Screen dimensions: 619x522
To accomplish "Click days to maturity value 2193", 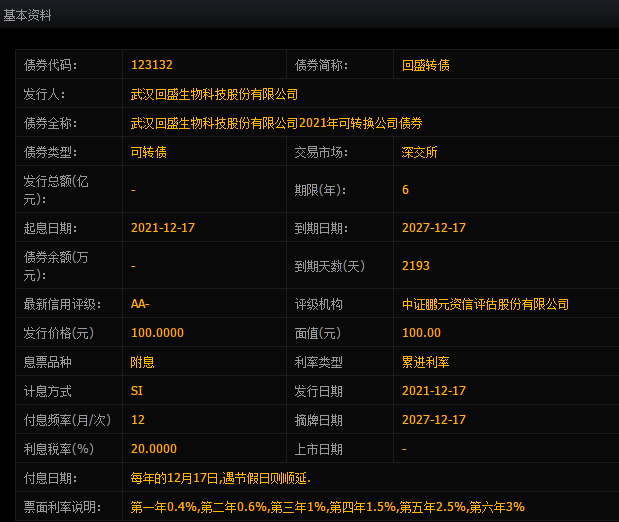I will tap(416, 265).
